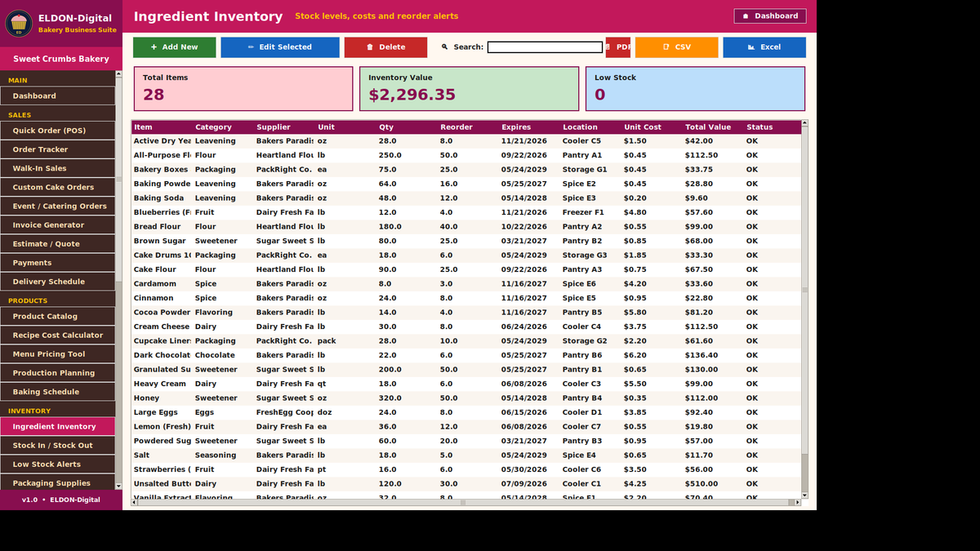Viewport: 980px width, 551px height.
Task: Sort by Reorder column header
Action: (469, 127)
